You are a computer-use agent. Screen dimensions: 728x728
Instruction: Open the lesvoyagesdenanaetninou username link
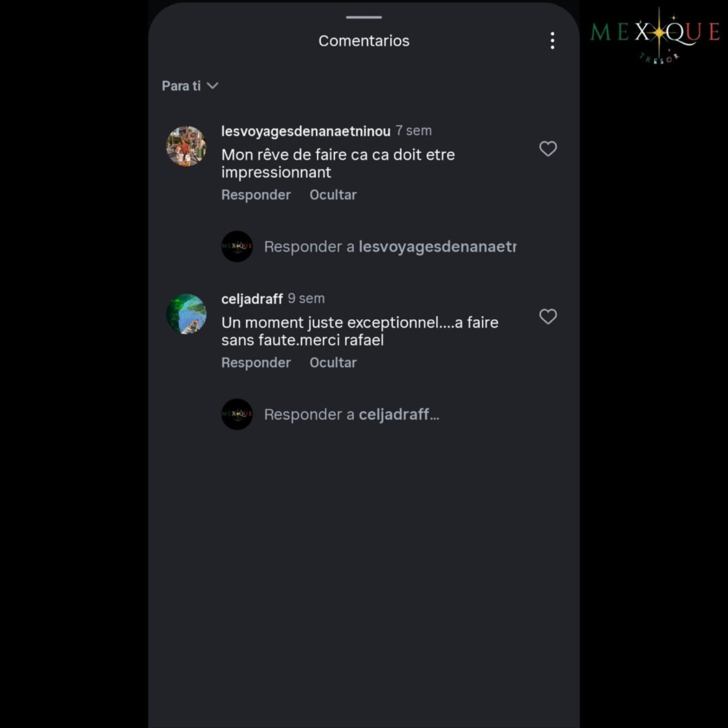pyautogui.click(x=306, y=131)
